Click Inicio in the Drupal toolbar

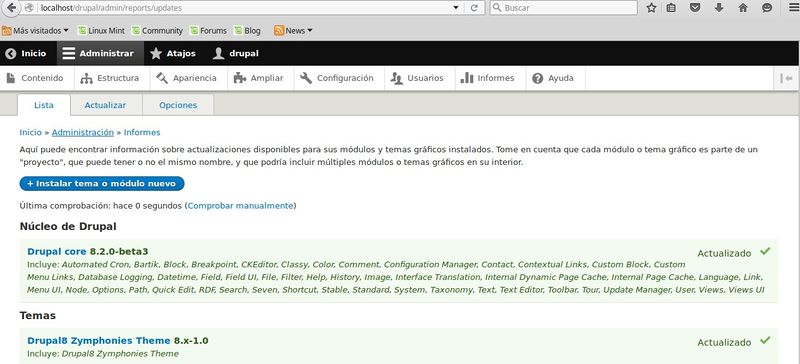26,53
